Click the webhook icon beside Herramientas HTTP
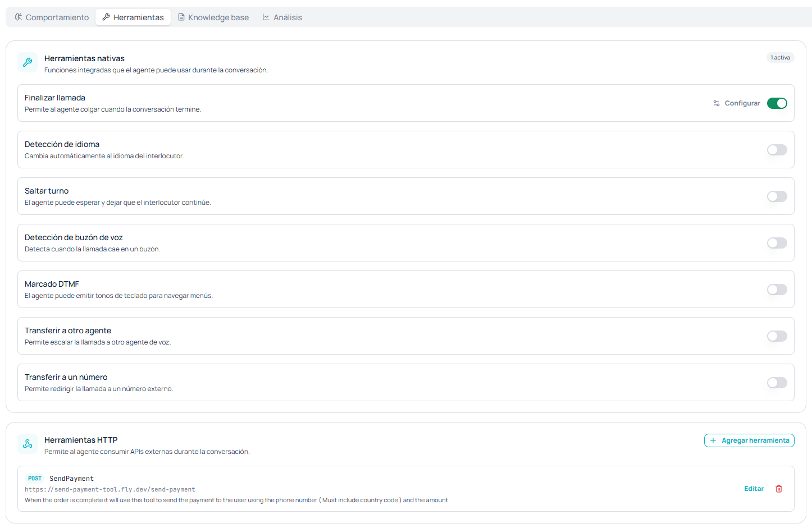The width and height of the screenshot is (812, 528). point(28,444)
